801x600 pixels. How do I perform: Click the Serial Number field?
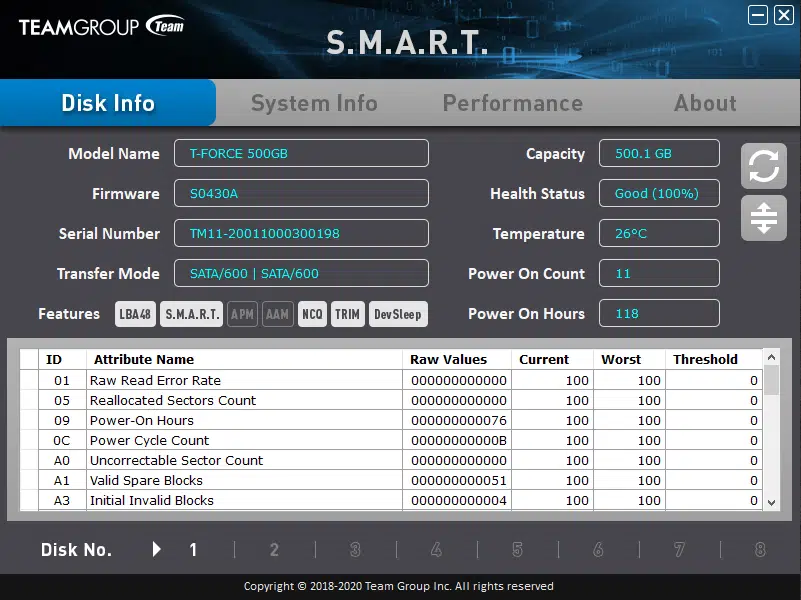click(x=301, y=234)
